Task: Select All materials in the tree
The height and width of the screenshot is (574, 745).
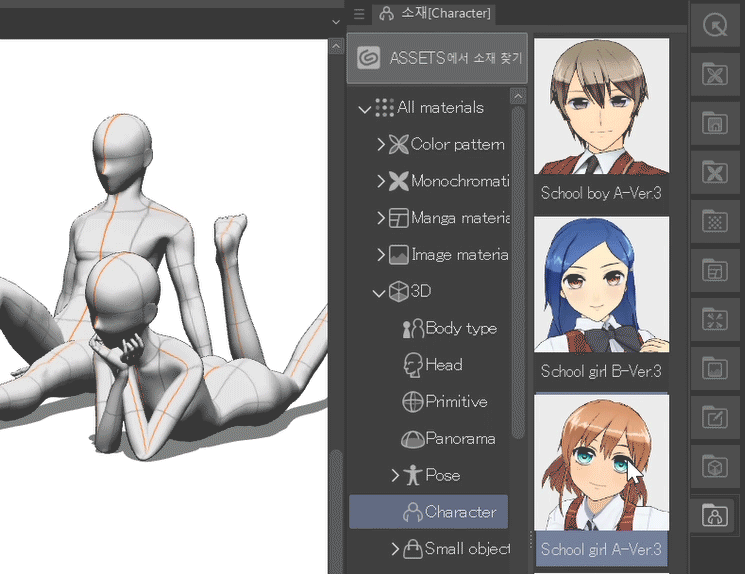Action: click(x=440, y=107)
